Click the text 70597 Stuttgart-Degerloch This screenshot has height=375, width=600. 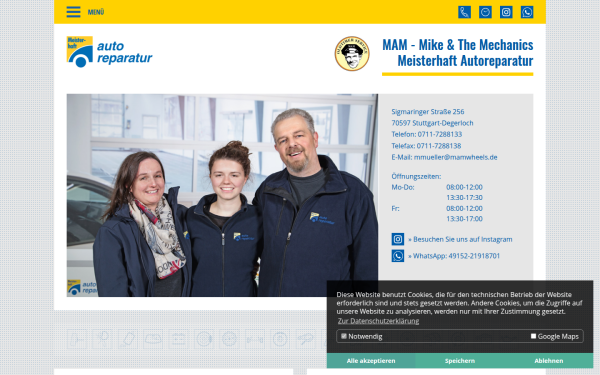tap(432, 123)
